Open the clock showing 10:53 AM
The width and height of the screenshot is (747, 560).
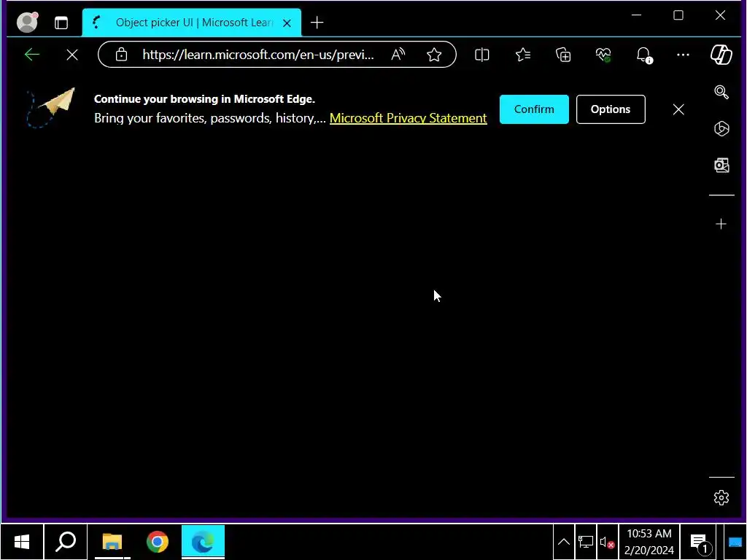coord(649,542)
